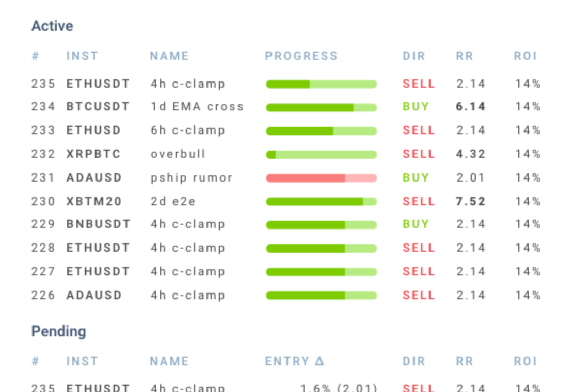
Task: Open the BNBUSDT instrument
Action: pos(98,224)
